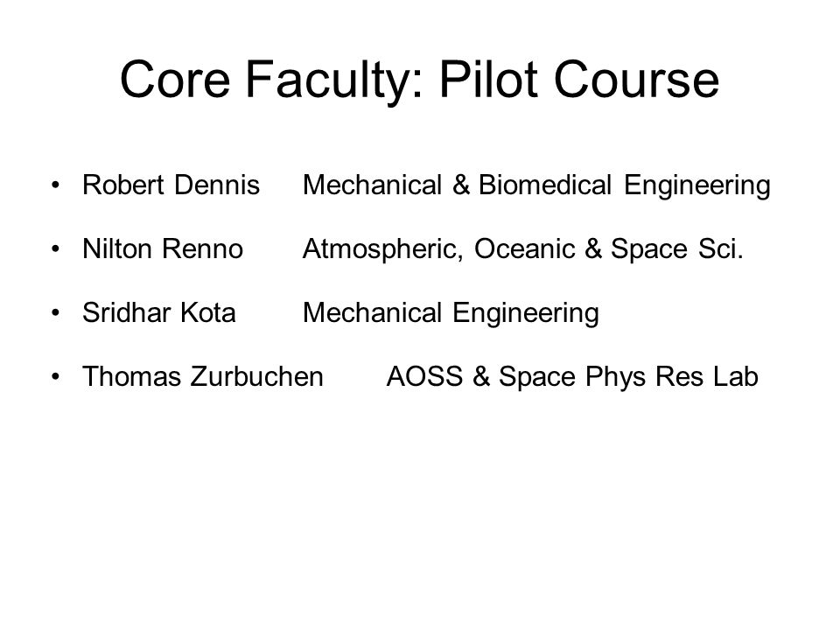Click the word 'Pilot' in the title

pyautogui.click(x=488, y=80)
